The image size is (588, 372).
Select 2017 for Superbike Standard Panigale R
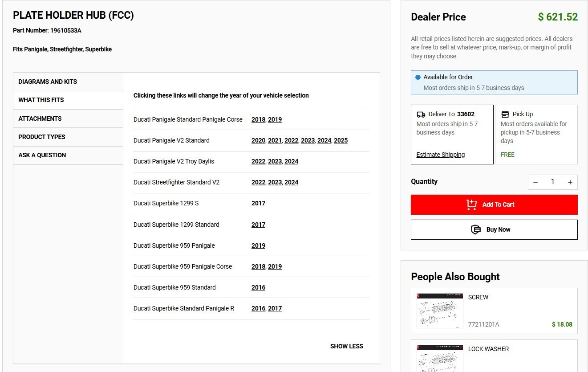[275, 308]
